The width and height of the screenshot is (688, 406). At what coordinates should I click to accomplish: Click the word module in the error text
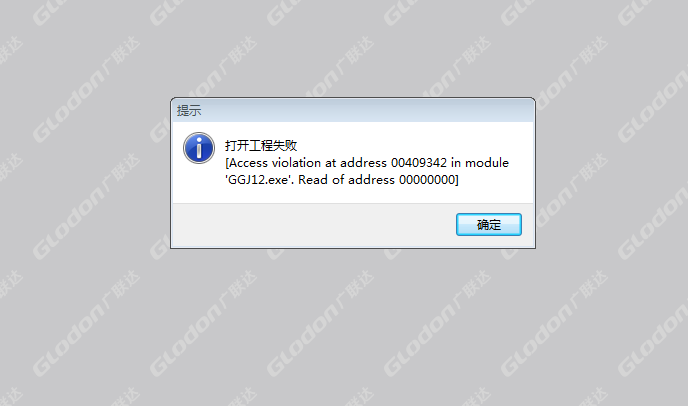pos(487,163)
